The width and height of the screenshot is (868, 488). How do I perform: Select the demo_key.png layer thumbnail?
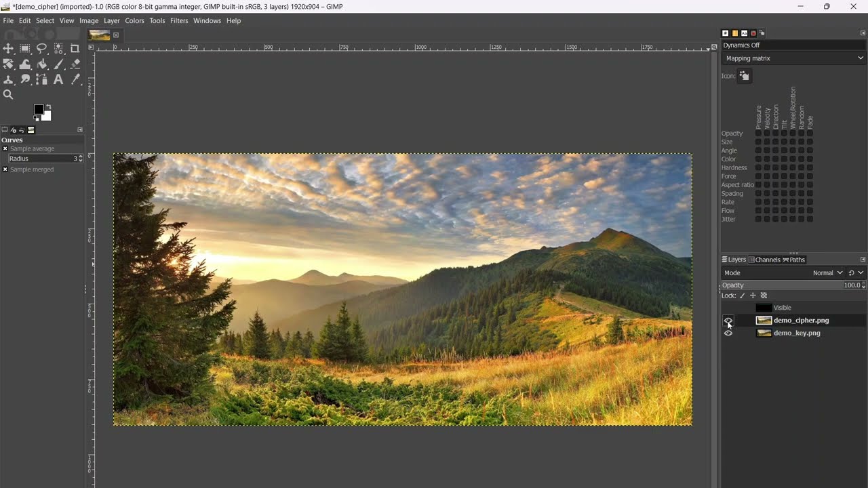pos(764,333)
